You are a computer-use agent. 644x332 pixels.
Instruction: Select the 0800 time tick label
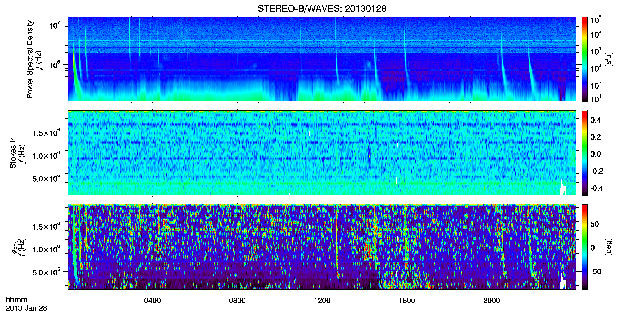pos(237,301)
